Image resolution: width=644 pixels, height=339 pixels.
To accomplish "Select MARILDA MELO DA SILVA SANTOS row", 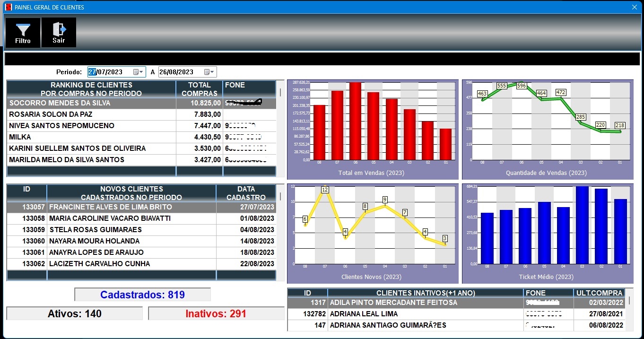I will tap(141, 160).
